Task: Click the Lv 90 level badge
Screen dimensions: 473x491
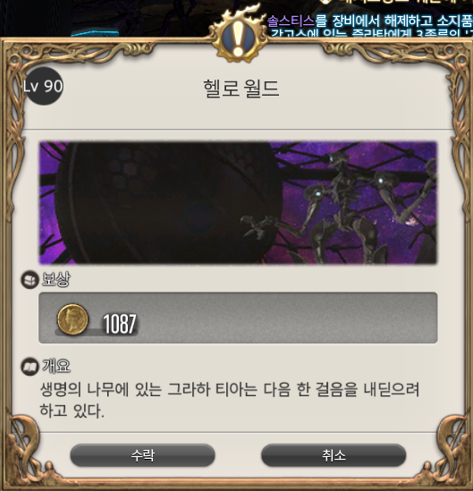Action: (x=43, y=86)
